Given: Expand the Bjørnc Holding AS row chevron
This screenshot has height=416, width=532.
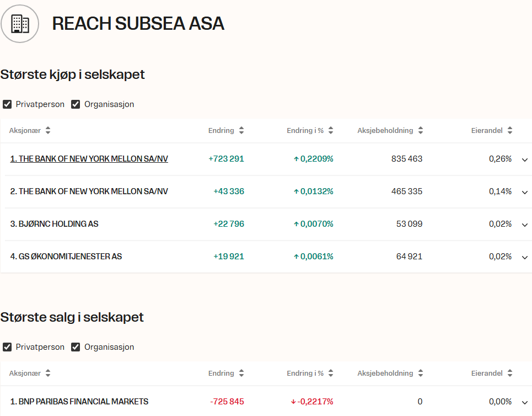Looking at the screenshot, I should coord(524,225).
